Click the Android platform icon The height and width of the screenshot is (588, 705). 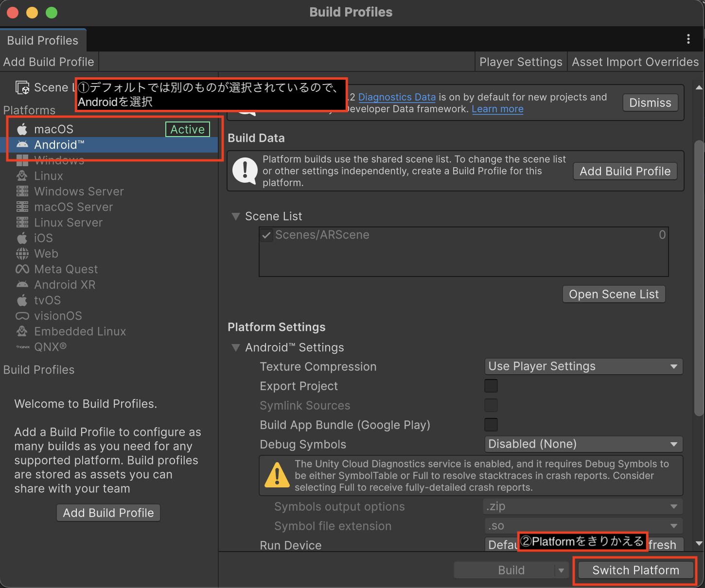tap(22, 145)
